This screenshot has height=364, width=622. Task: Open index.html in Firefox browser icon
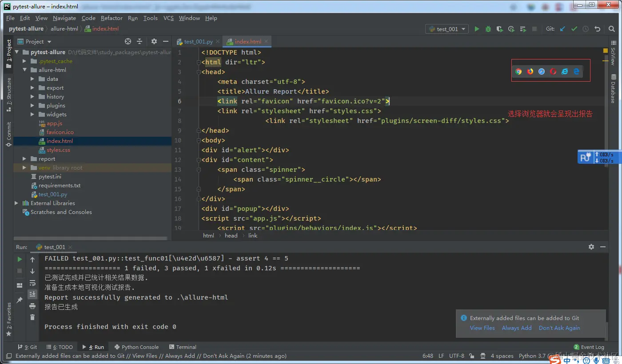click(530, 71)
